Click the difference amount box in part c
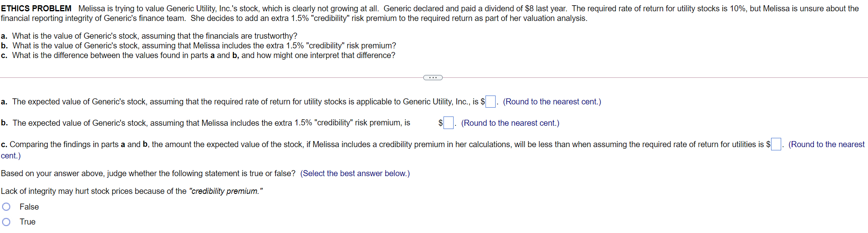 click(776, 144)
